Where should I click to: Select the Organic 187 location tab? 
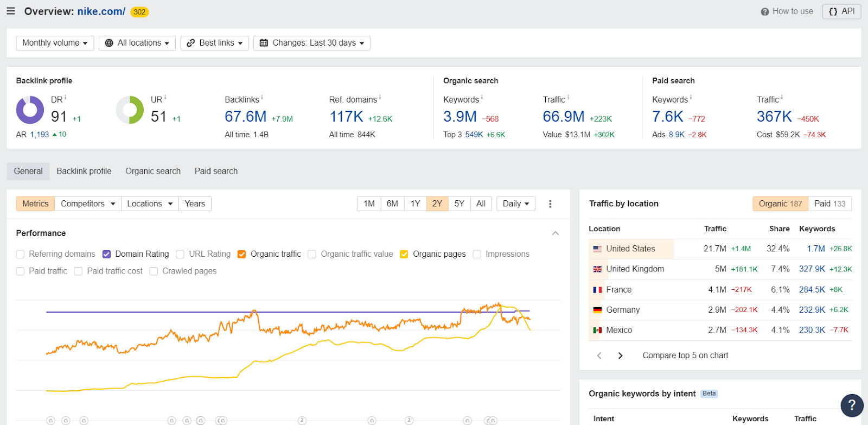[780, 204]
